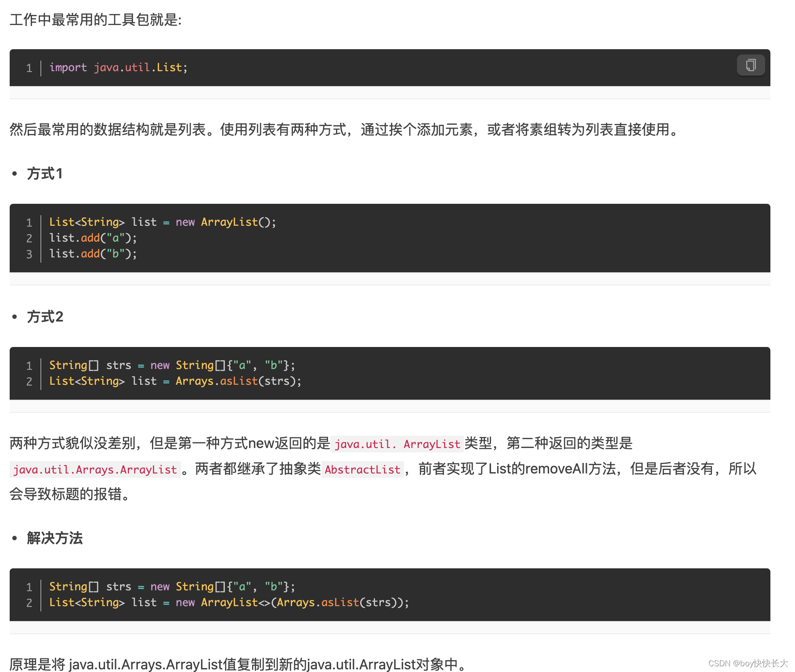
Task: Click the 'import java.util.List;' code line
Action: pyautogui.click(x=118, y=68)
